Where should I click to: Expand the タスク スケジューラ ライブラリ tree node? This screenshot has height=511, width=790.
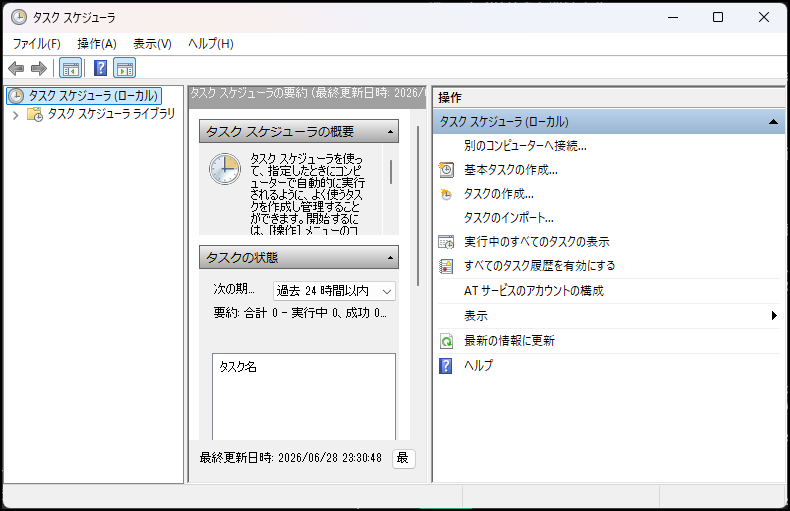(x=16, y=115)
